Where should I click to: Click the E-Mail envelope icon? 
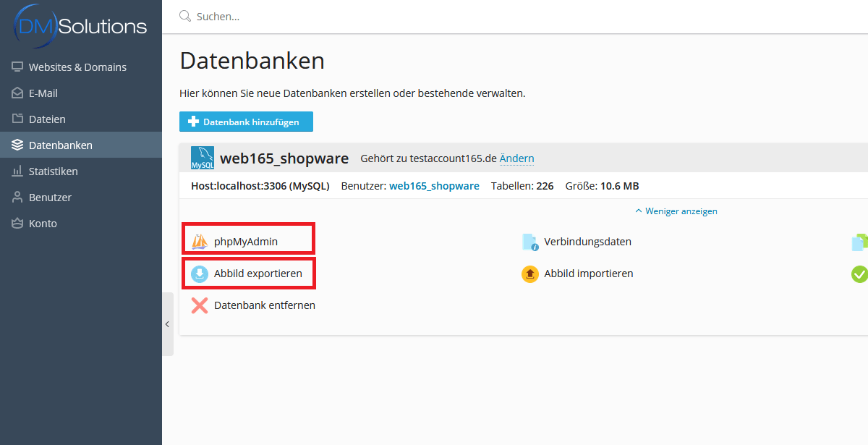click(17, 93)
